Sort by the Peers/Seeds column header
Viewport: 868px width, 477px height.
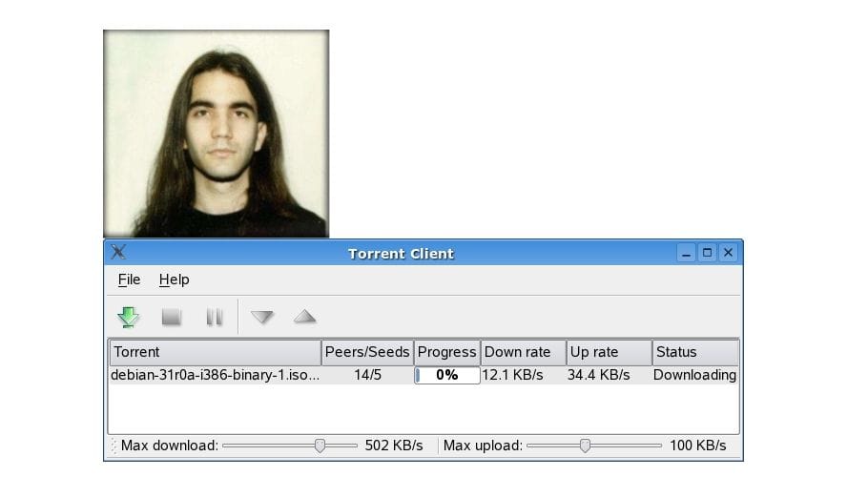(x=367, y=352)
